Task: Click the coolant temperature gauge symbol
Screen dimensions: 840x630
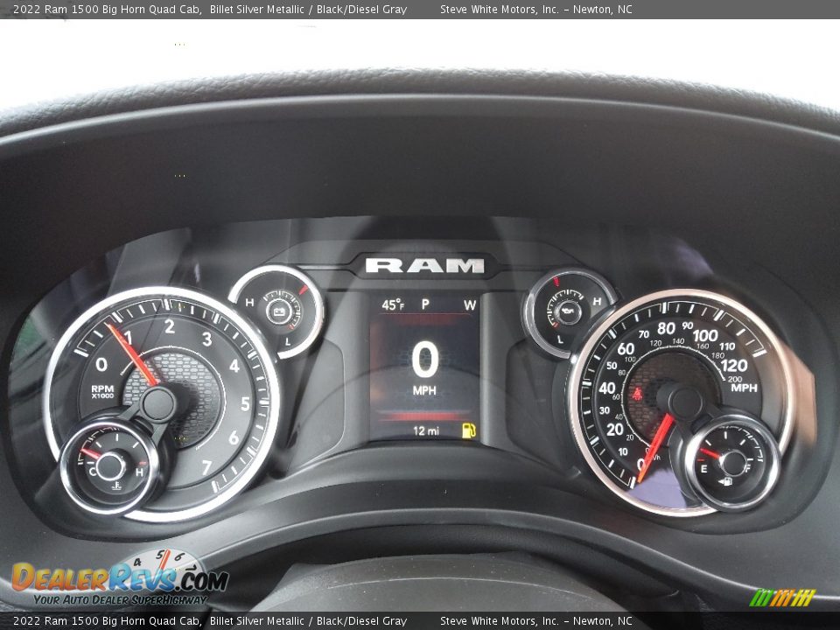Action: (x=117, y=486)
